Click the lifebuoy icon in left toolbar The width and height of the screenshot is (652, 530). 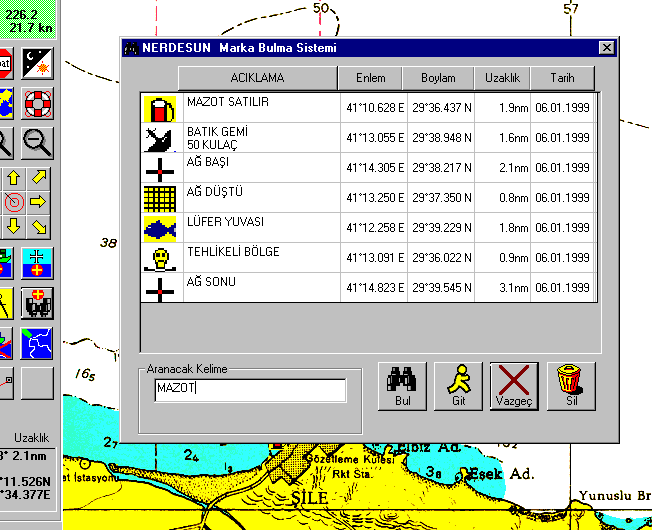click(x=37, y=102)
